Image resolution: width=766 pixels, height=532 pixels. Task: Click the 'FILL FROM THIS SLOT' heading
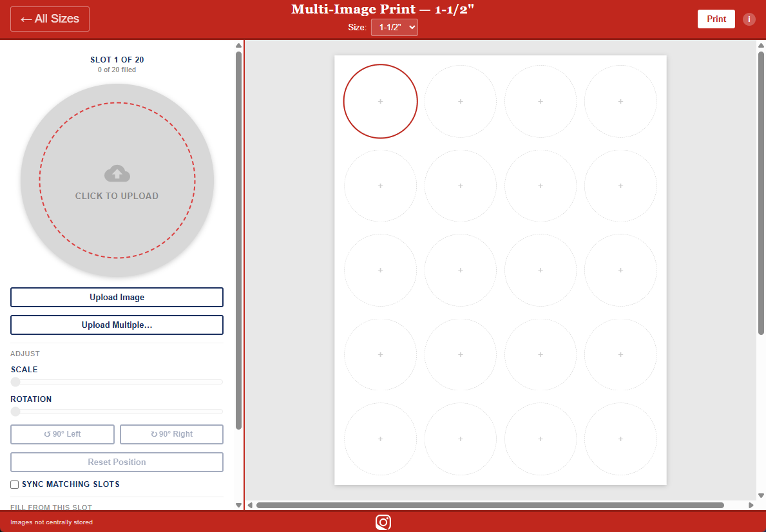(52, 507)
